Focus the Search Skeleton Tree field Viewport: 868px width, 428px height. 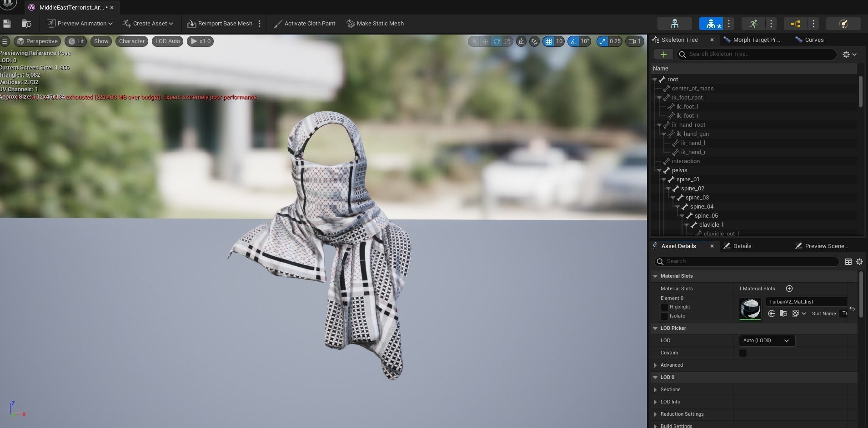point(757,54)
